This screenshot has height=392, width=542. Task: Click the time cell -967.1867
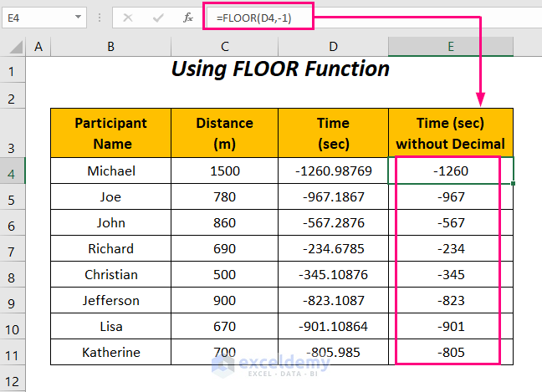pos(333,197)
